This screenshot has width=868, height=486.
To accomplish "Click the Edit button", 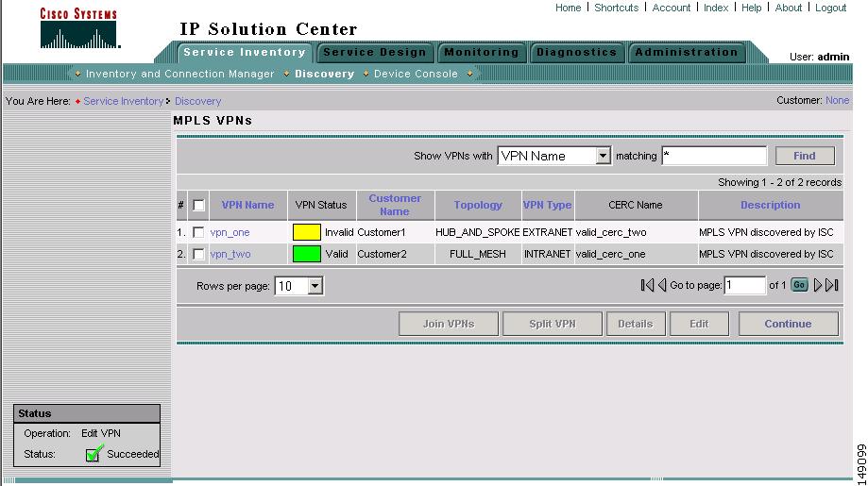I will [699, 324].
